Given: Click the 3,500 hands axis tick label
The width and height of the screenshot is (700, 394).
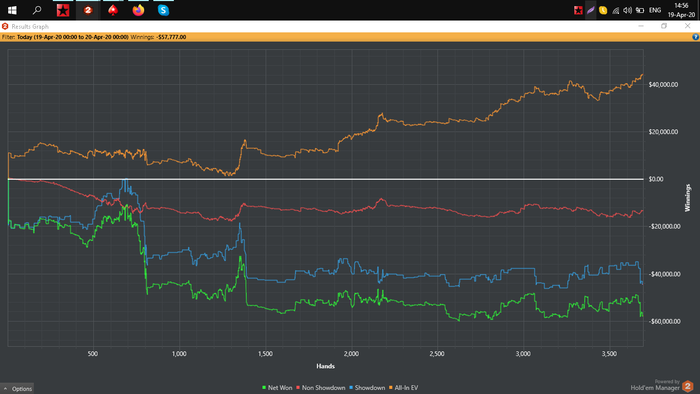Looking at the screenshot, I should (x=609, y=354).
